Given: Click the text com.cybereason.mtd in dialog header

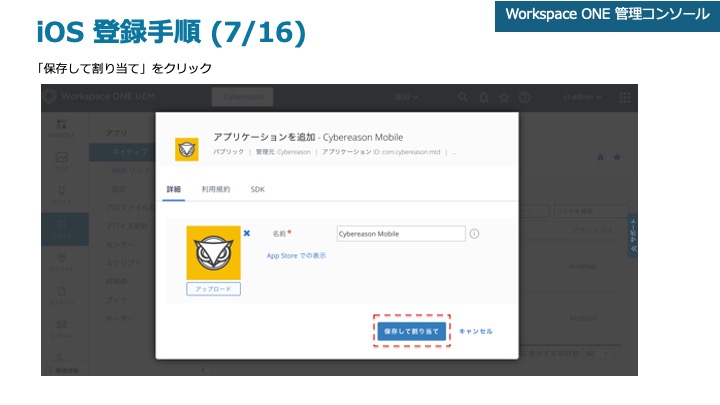Looking at the screenshot, I should point(411,152).
